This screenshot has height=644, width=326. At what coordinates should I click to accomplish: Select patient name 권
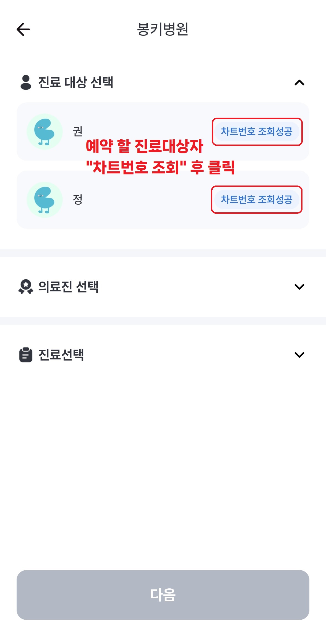[x=78, y=131]
